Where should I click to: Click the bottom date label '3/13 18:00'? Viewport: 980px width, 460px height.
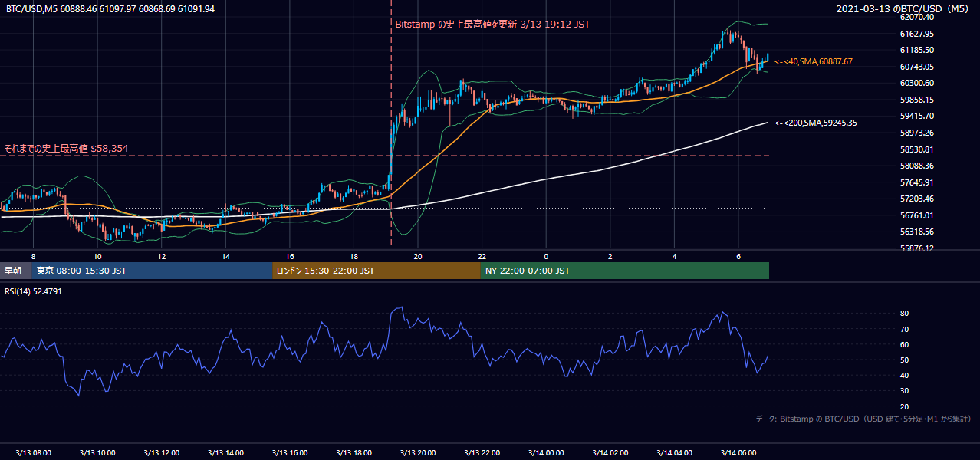coord(354,453)
